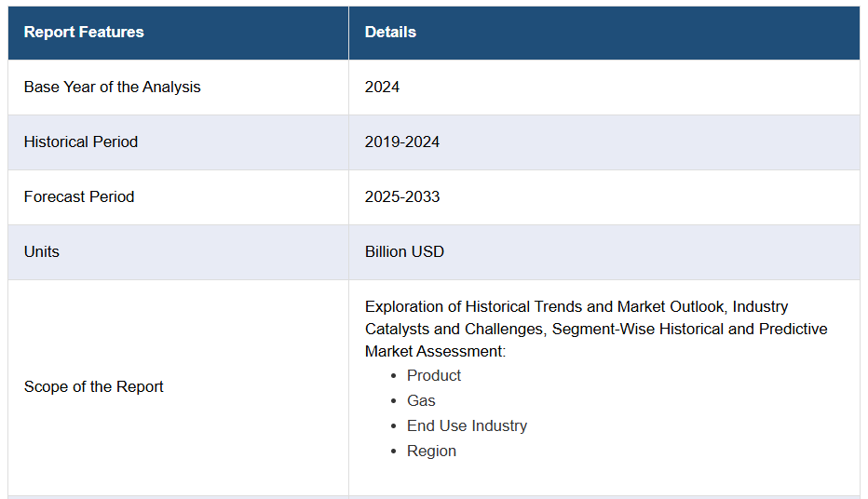Click the Market Assessment text
868x499 pixels.
[x=434, y=351]
